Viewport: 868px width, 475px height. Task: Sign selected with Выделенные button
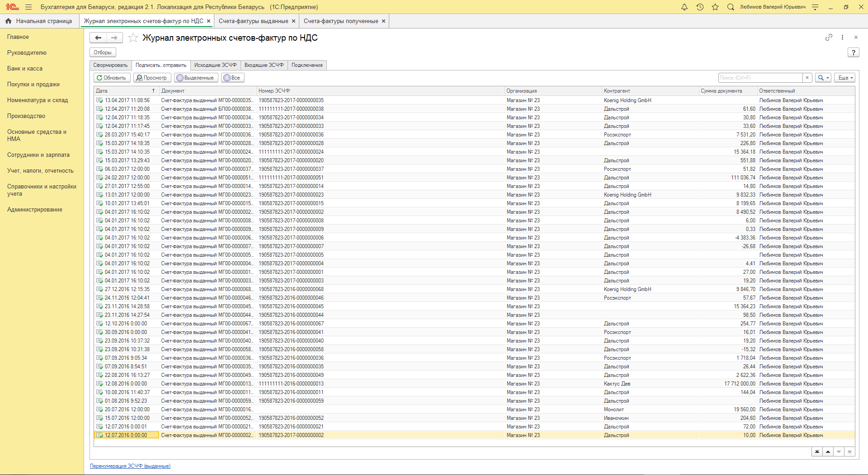195,78
